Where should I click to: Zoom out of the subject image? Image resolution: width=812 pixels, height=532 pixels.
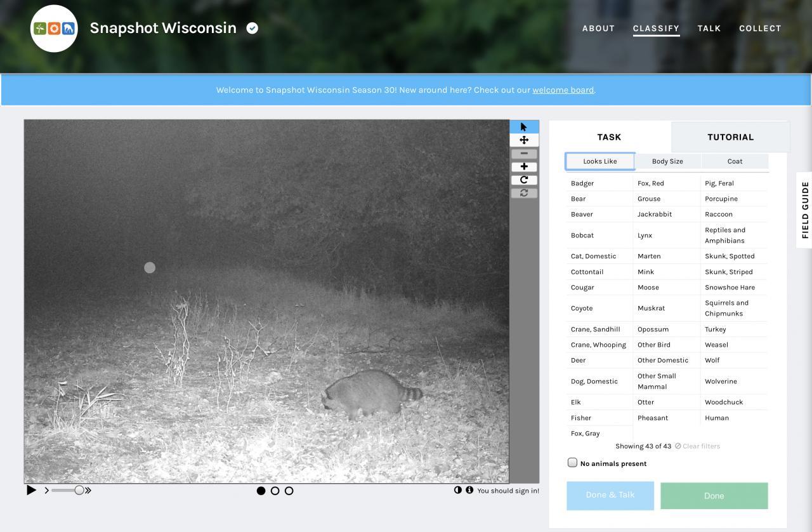coord(524,154)
